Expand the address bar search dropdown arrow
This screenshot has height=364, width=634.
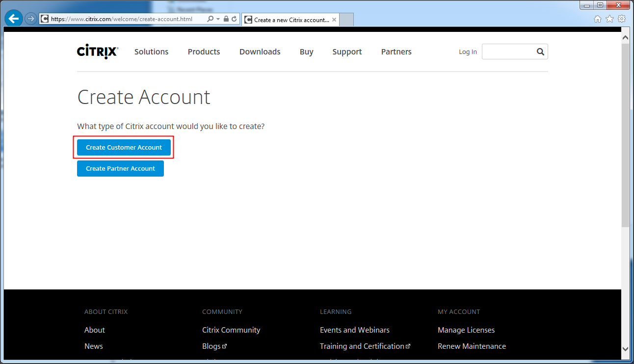click(x=218, y=19)
